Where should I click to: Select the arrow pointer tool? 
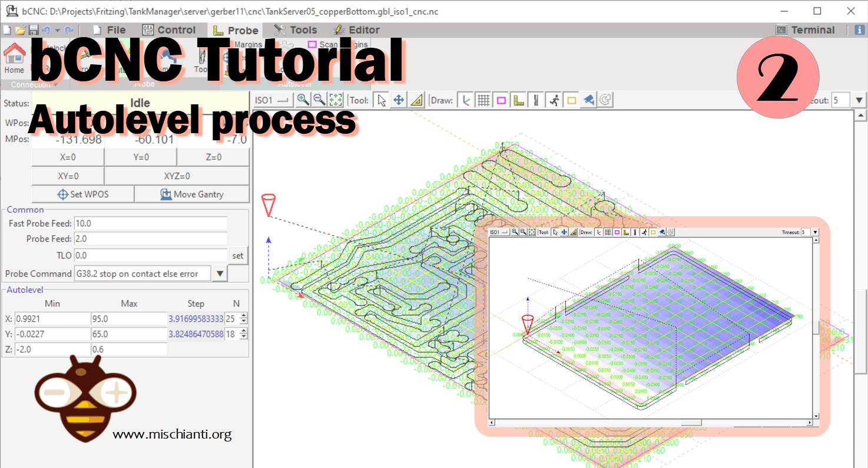(x=382, y=100)
